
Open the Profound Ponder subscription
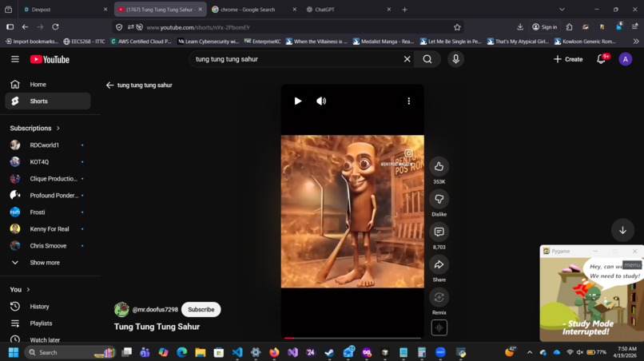pos(48,196)
